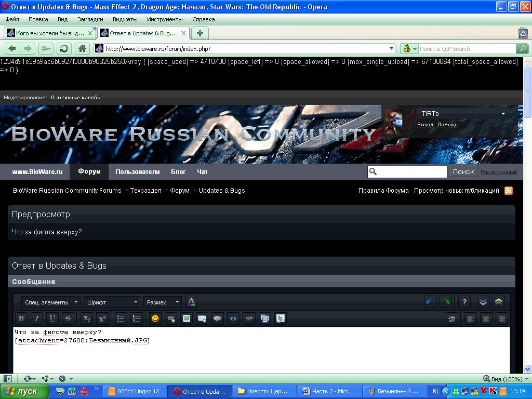Insert a hyperlink with the link icon

[x=170, y=318]
